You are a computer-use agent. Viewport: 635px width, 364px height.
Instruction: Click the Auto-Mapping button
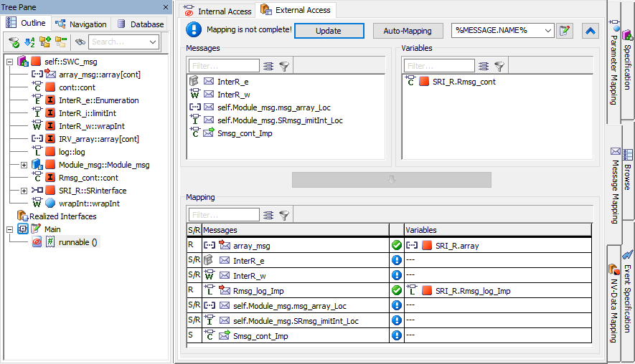point(408,31)
